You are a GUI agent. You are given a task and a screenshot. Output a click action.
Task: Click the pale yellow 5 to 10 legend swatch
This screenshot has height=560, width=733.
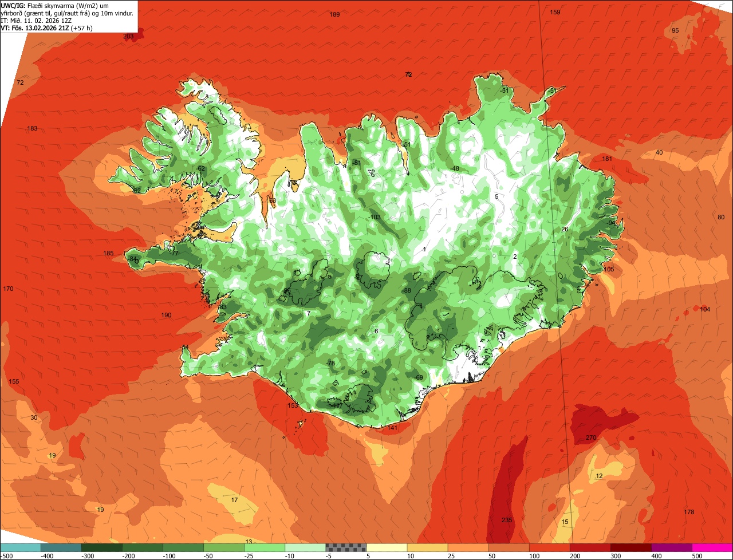click(x=387, y=547)
